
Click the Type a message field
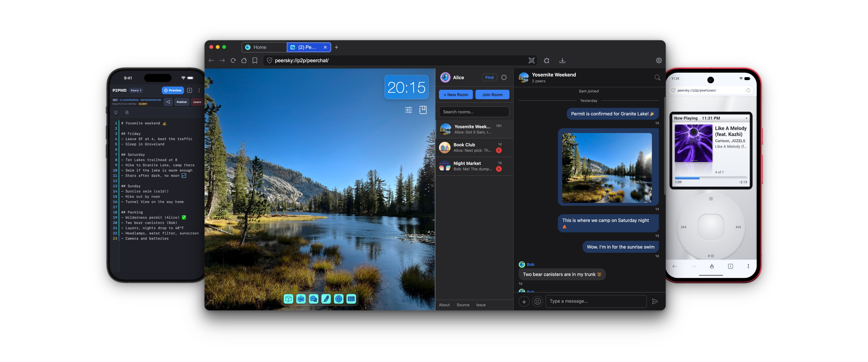pos(596,301)
